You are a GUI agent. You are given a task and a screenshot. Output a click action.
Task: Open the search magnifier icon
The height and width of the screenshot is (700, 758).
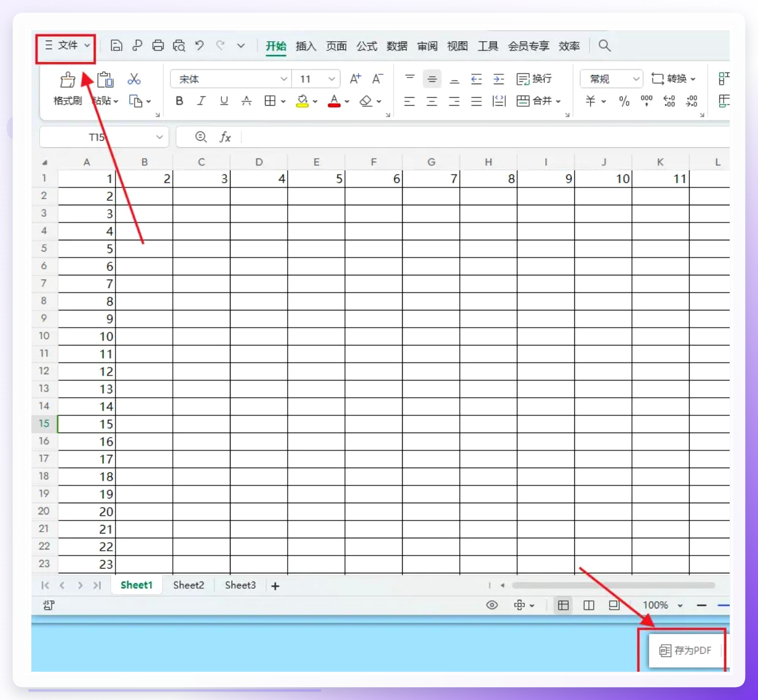(604, 45)
